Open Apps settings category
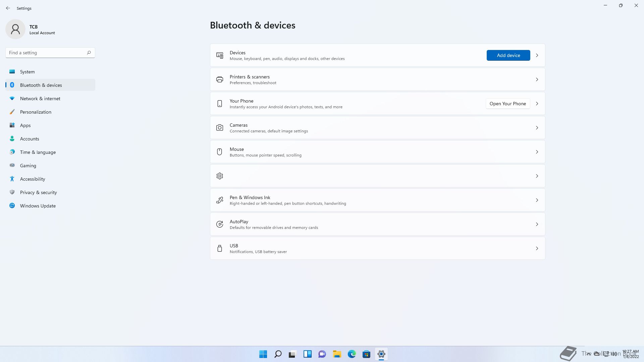The image size is (644, 362). pyautogui.click(x=50, y=125)
